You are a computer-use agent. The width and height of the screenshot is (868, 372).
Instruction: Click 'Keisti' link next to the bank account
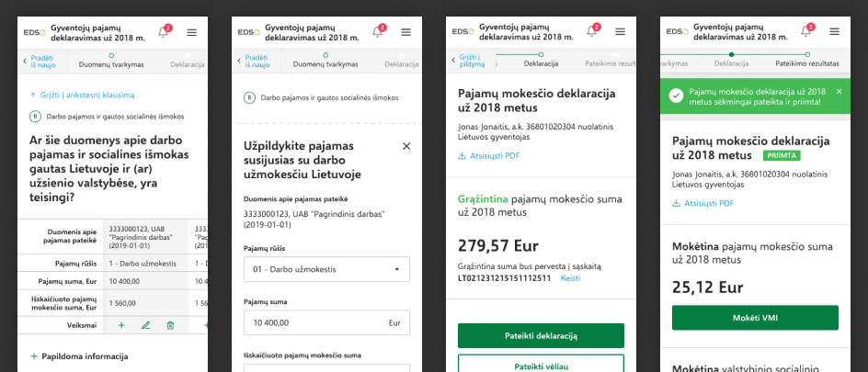click(x=571, y=278)
